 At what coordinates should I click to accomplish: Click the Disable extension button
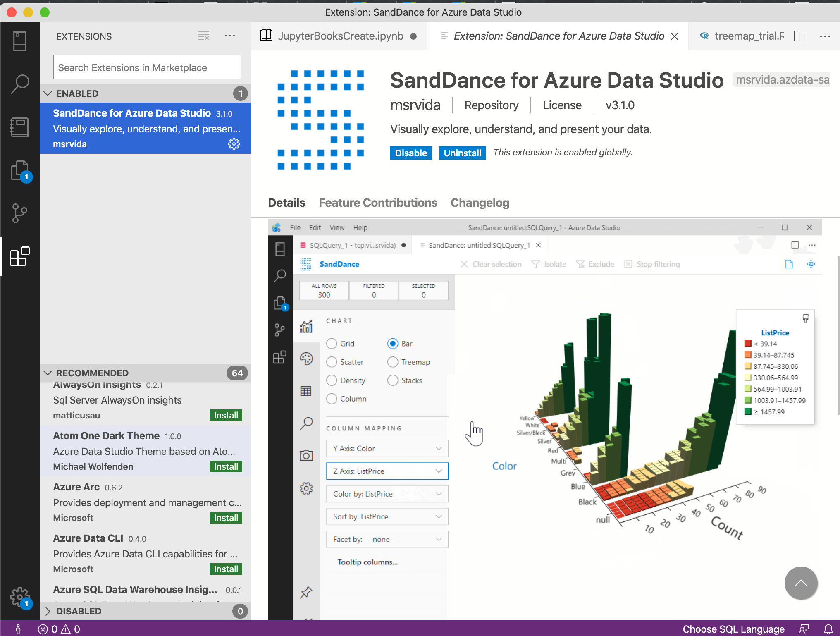pos(411,153)
